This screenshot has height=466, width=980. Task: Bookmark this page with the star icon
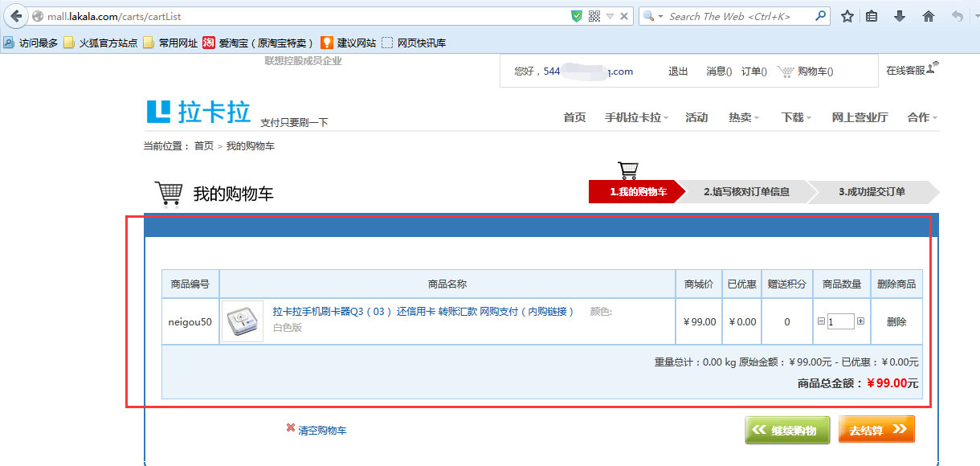[x=847, y=16]
